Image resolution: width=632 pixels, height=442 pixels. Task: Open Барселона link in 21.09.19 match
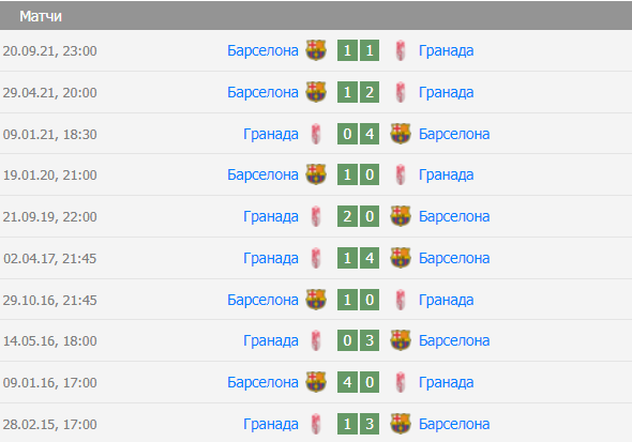pos(454,216)
